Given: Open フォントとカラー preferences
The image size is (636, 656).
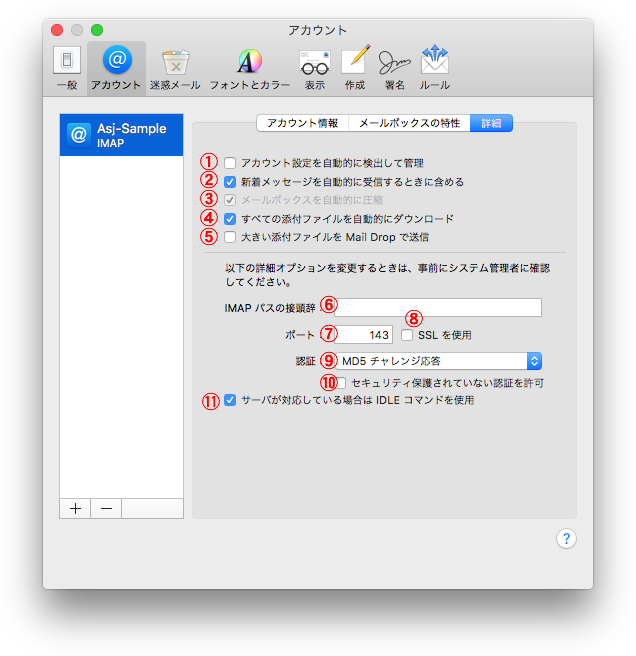Looking at the screenshot, I should pyautogui.click(x=250, y=68).
